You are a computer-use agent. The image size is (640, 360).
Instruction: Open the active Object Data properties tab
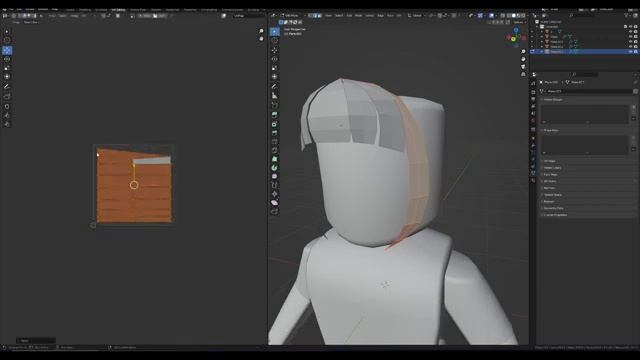[533, 173]
